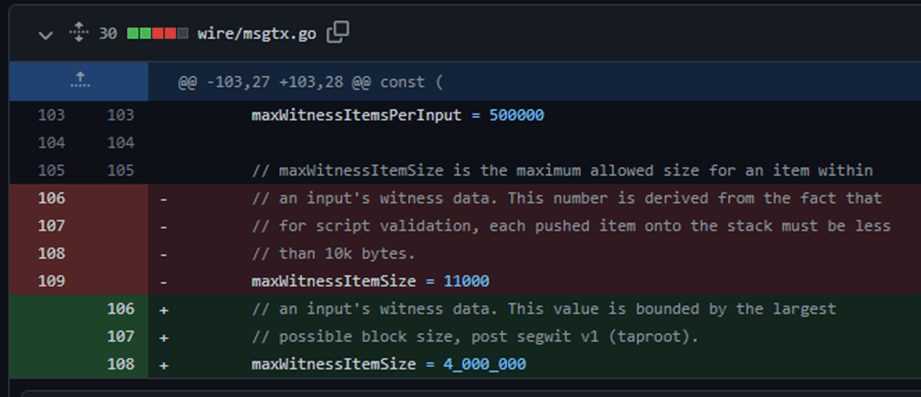The height and width of the screenshot is (397, 921).
Task: Click added line number 108
Action: (120, 364)
